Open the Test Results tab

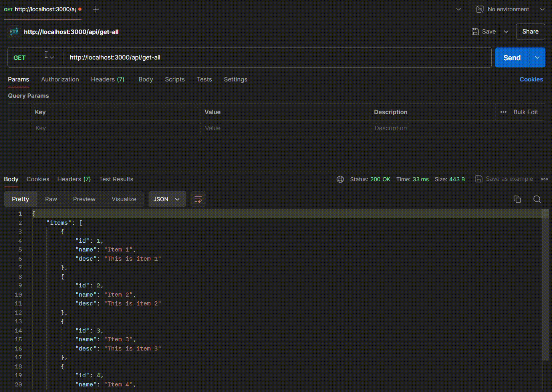116,179
